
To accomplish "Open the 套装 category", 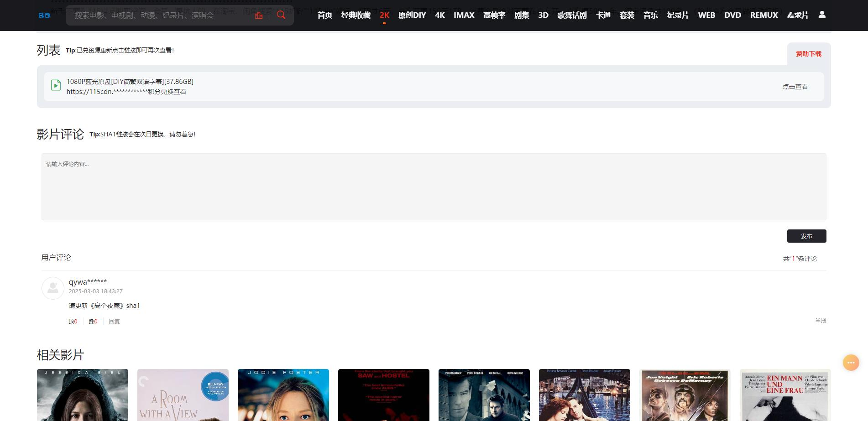I will click(627, 15).
